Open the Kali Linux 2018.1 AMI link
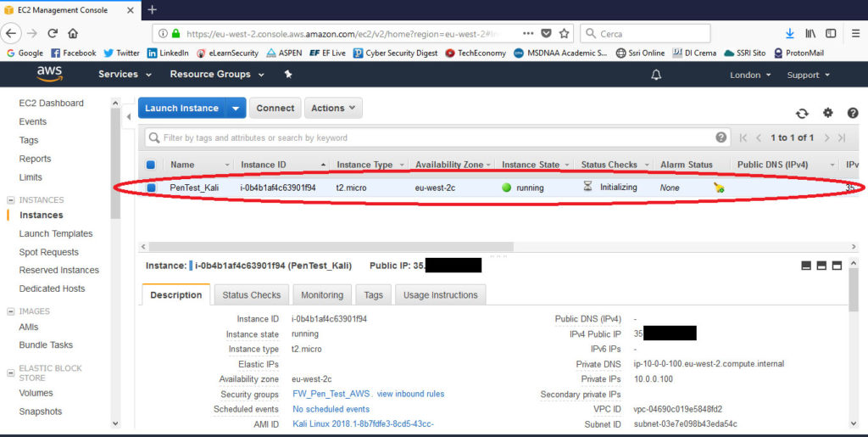Image resolution: width=868 pixels, height=437 pixels. (363, 423)
